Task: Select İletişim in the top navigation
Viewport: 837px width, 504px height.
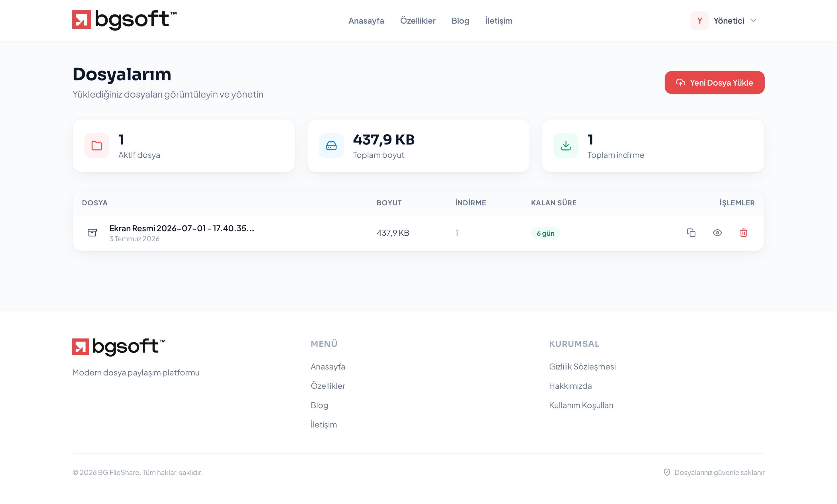Action: click(x=499, y=21)
